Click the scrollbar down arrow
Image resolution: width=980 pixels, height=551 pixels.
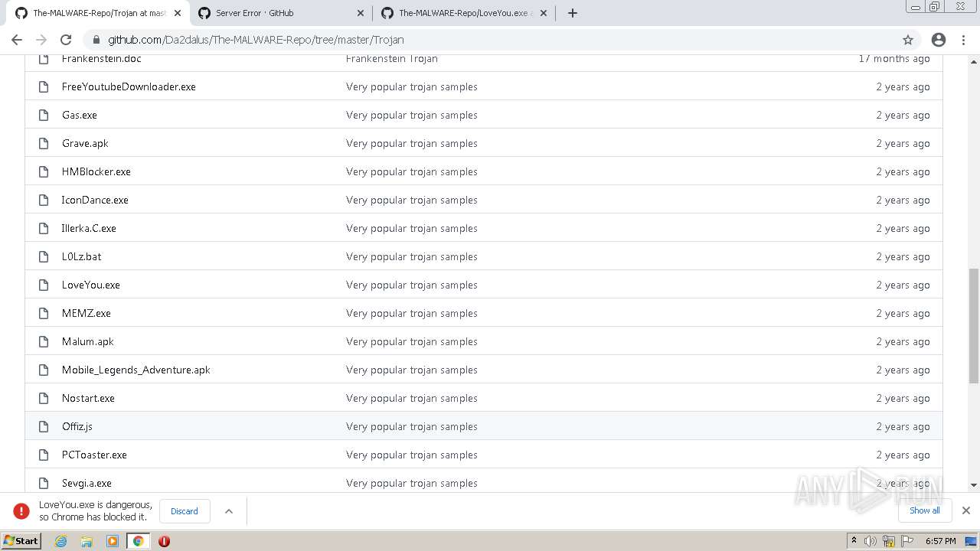tap(974, 485)
